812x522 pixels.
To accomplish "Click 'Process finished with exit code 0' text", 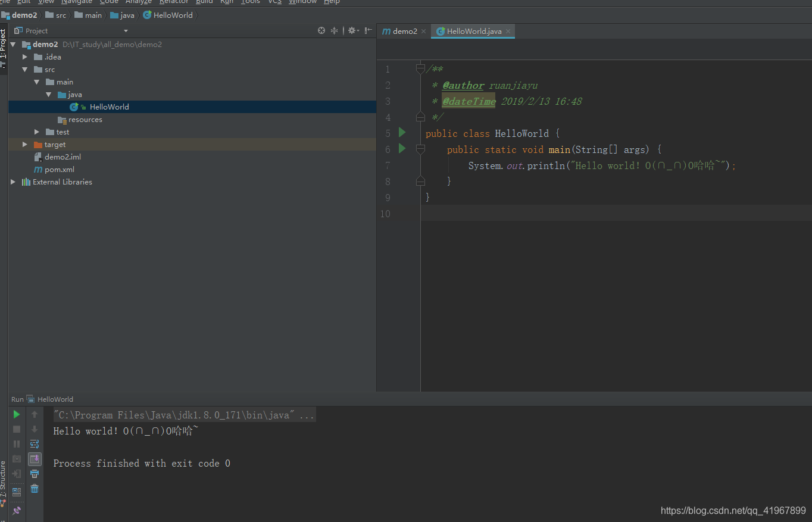I will pyautogui.click(x=142, y=463).
